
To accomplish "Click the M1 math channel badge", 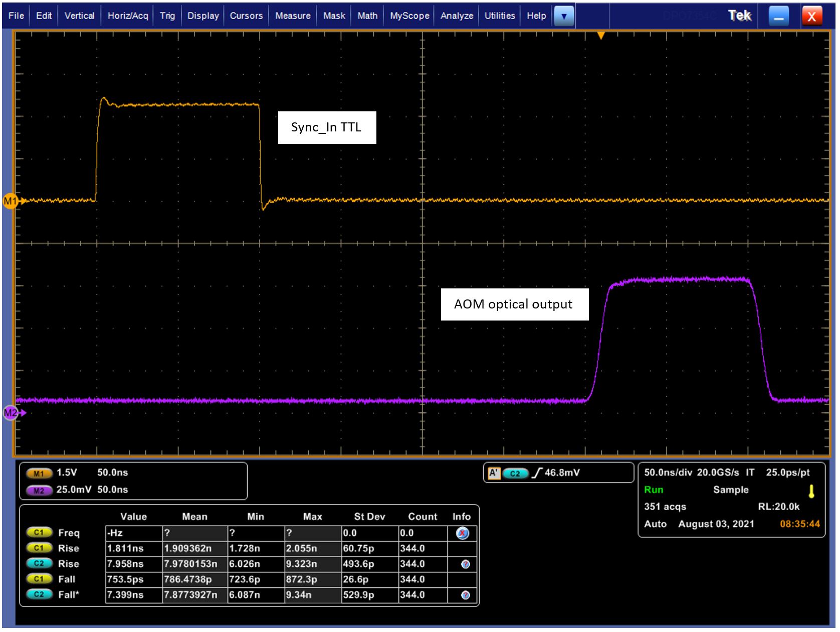I will tap(39, 473).
